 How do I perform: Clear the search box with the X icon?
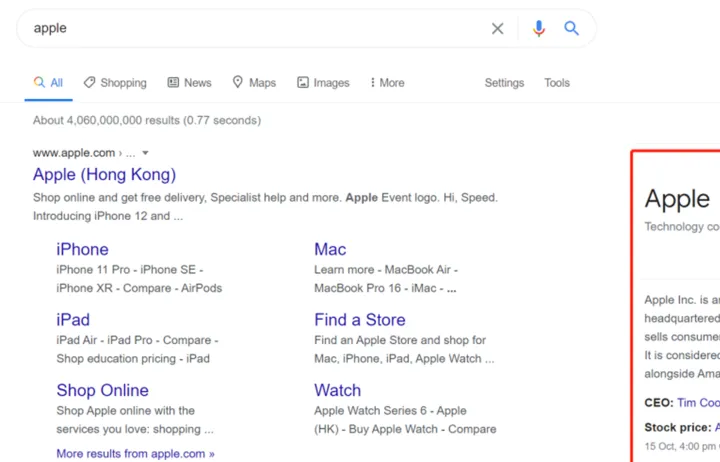pos(497,28)
